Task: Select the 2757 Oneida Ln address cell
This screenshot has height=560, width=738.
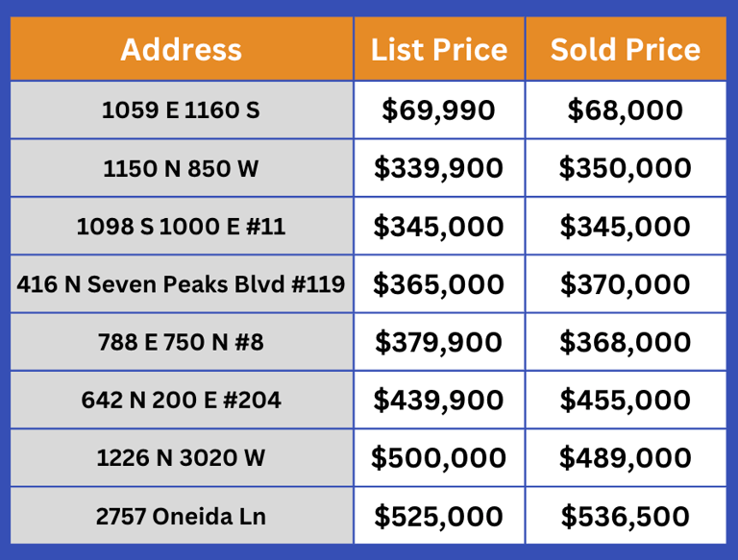Action: click(x=182, y=516)
